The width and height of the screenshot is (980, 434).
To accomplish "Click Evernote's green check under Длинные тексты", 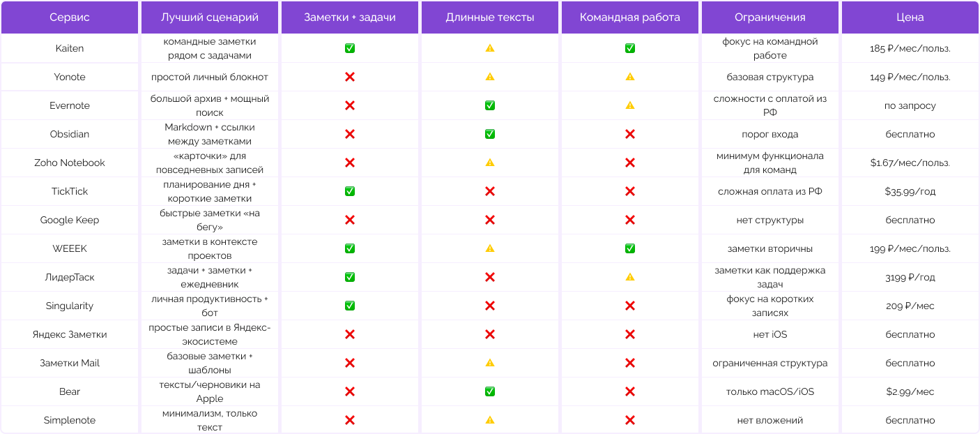I will coord(490,105).
